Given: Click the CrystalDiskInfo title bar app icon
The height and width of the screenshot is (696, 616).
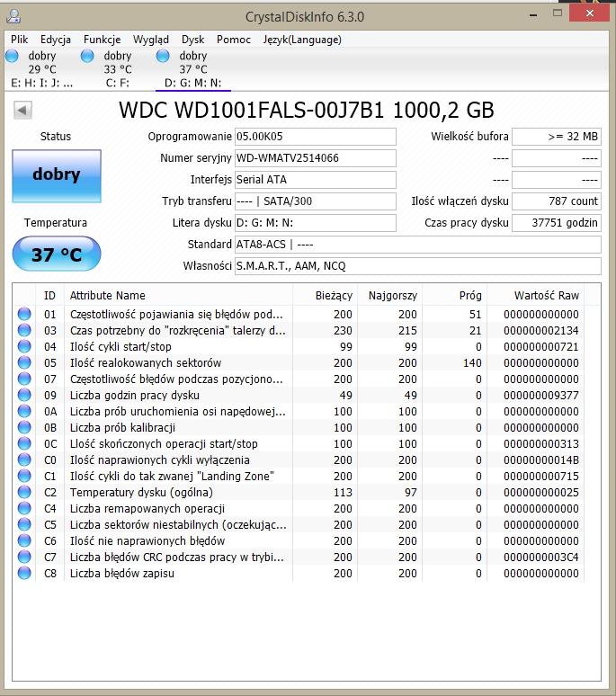Looking at the screenshot, I should click(x=13, y=16).
